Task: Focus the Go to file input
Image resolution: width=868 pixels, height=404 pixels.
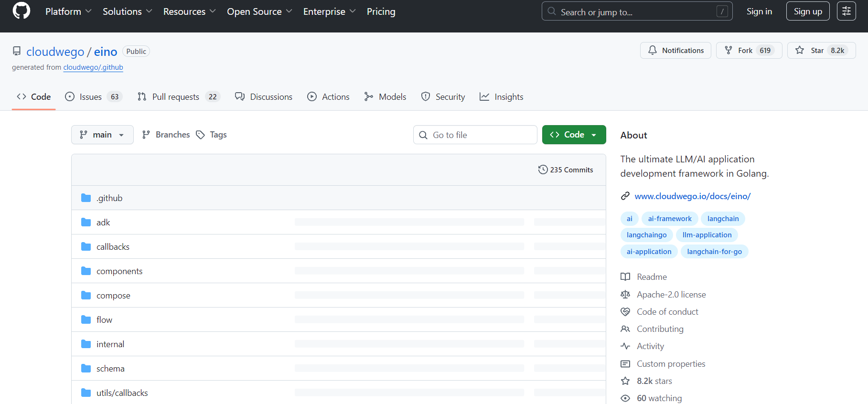Action: pos(475,135)
